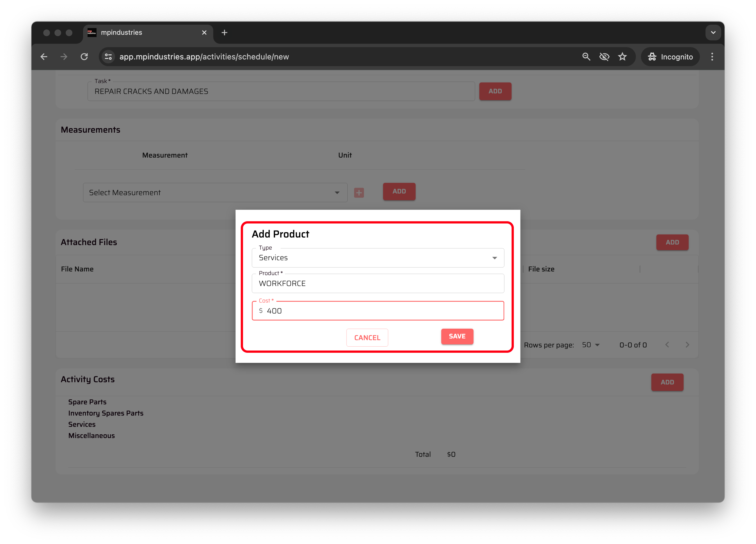
Task: Click CANCEL in the Add Product dialog
Action: (367, 337)
